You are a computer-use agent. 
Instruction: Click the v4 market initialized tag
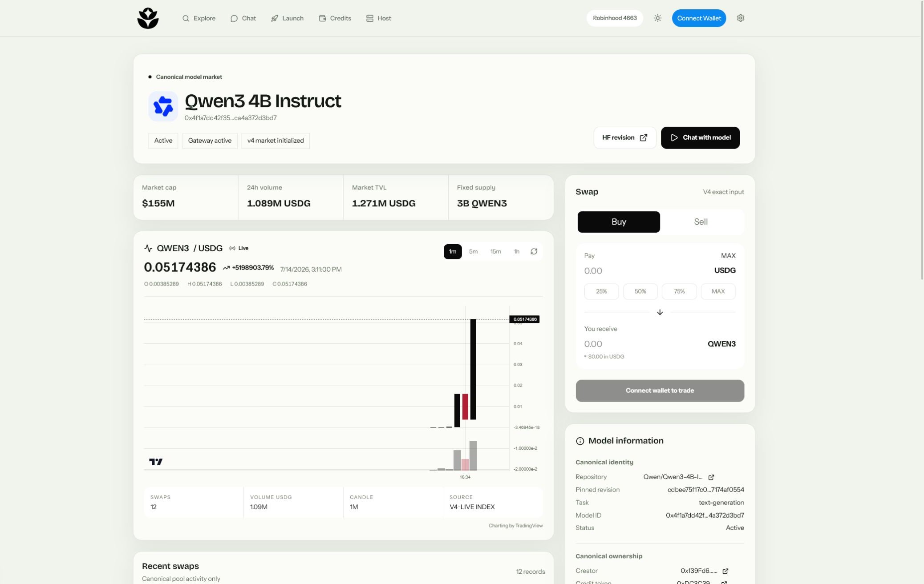[276, 141]
